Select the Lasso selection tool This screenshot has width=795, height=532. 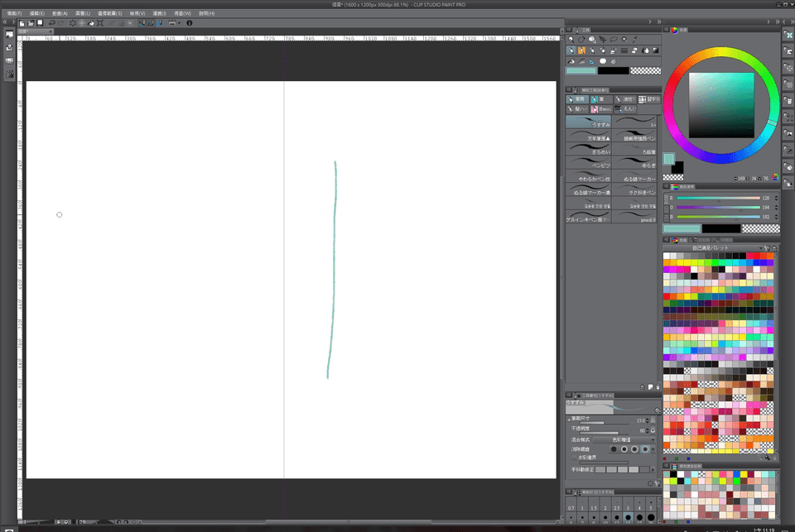(614, 40)
